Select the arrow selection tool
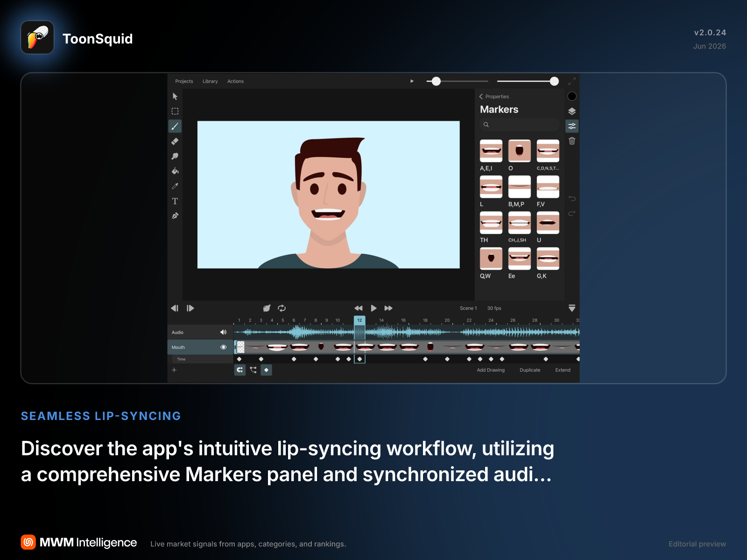 point(175,97)
